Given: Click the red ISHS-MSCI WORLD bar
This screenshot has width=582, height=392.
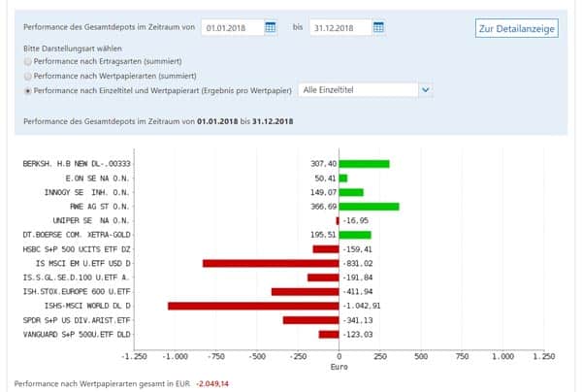Looking at the screenshot, I should [253, 306].
